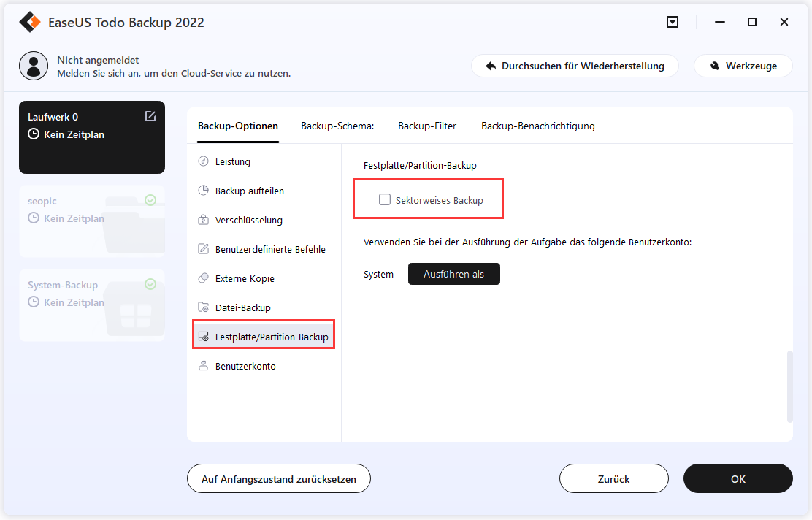
Task: Click Auf Anfangszustand zurücksetzen
Action: click(279, 478)
